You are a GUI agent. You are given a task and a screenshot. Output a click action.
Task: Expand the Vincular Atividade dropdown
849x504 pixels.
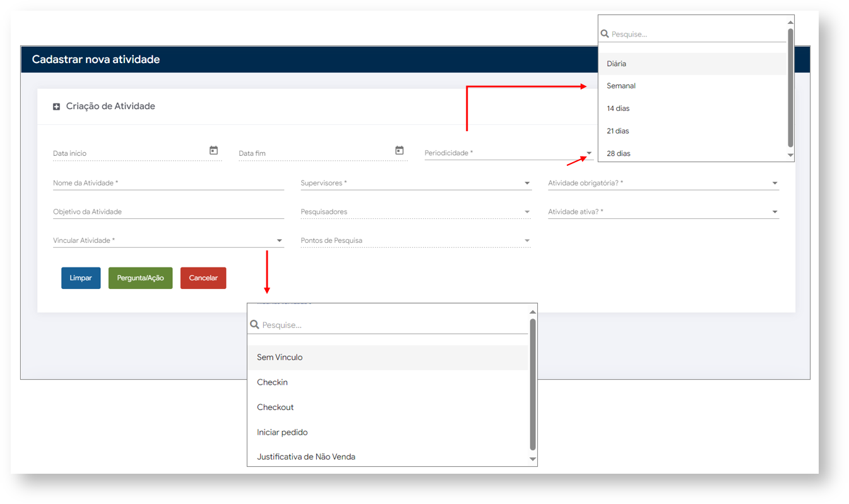[x=279, y=241]
